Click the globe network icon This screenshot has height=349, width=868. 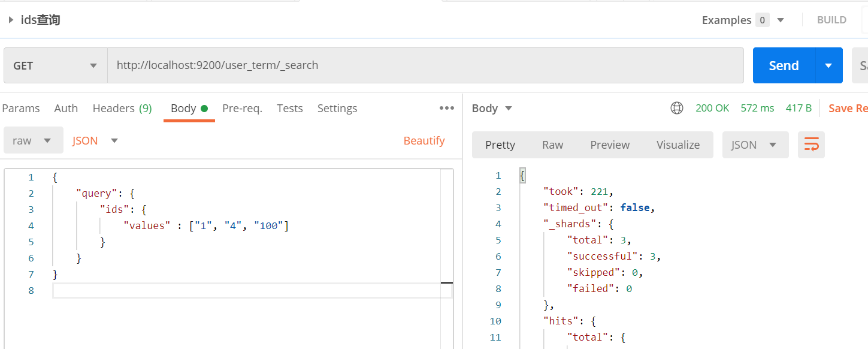click(x=677, y=109)
